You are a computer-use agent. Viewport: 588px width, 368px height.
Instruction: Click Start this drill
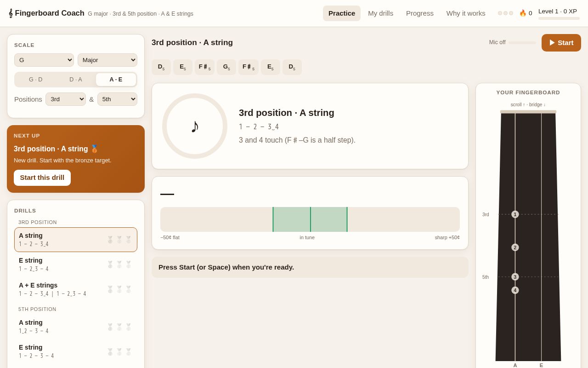[x=42, y=178]
